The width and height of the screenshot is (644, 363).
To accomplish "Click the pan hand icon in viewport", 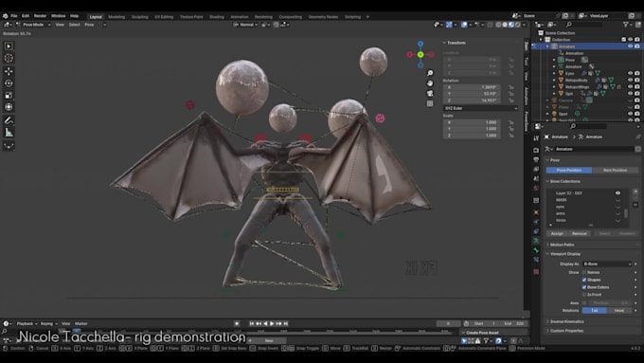I will [430, 83].
